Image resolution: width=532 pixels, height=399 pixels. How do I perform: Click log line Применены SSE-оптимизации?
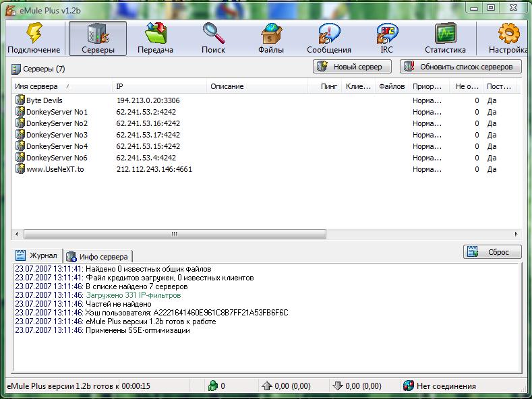138,330
